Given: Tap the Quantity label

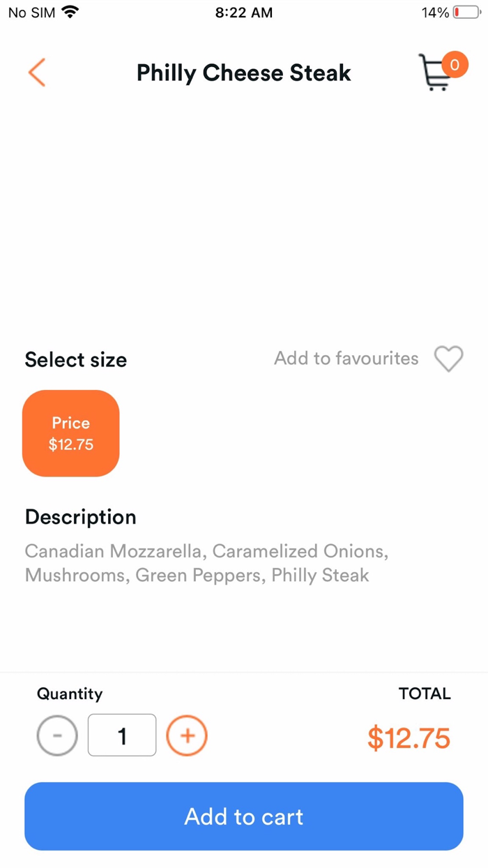Looking at the screenshot, I should coord(70,694).
